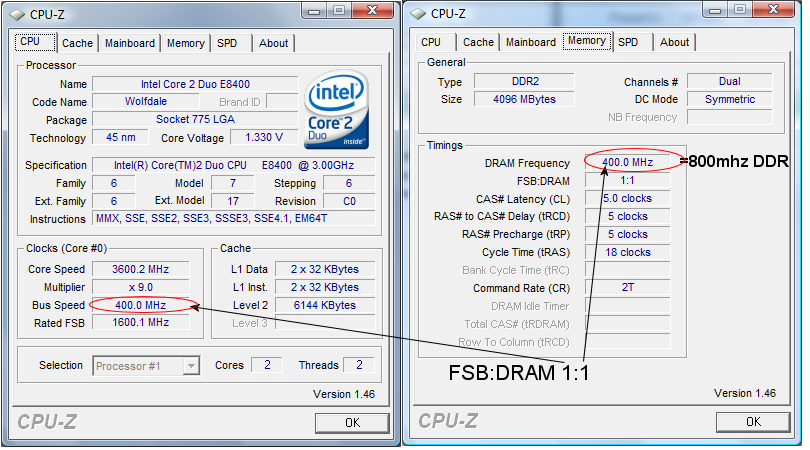Click the empty NB Frequency field

pyautogui.click(x=729, y=117)
